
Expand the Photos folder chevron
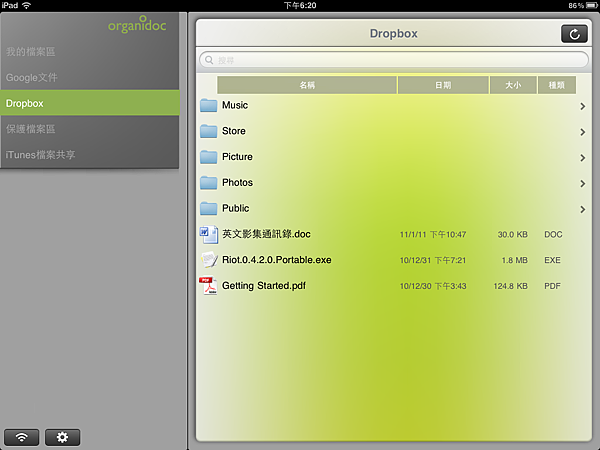tap(582, 184)
